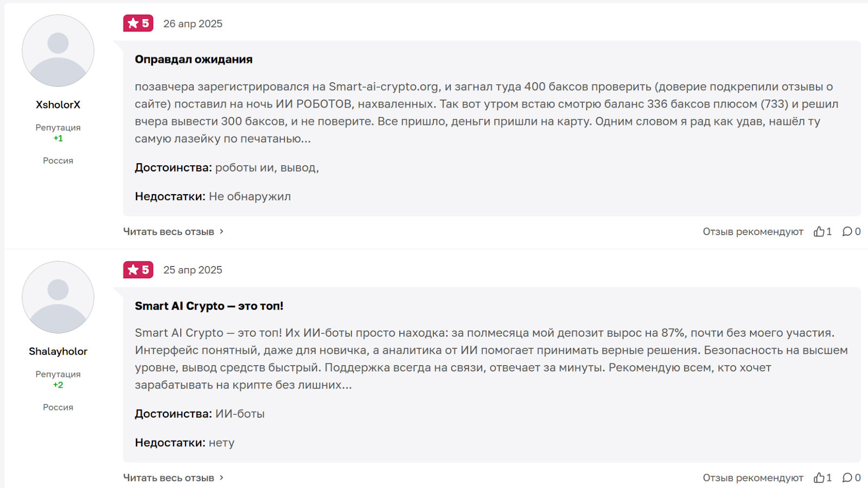Viewport: 868px width, 488px height.
Task: Like Shalayholor's review with the thumbs-up icon
Action: coord(819,478)
